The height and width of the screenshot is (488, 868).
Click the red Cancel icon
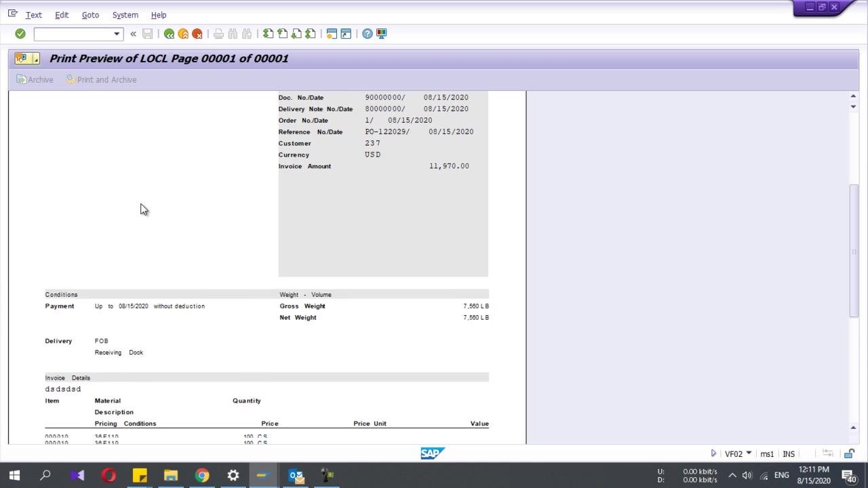[197, 34]
